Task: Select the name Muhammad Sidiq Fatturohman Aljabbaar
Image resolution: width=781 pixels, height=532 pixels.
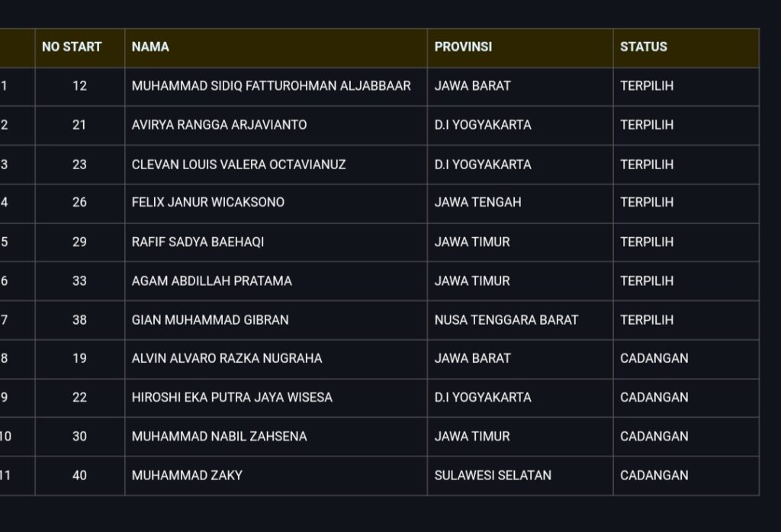Action: (x=271, y=86)
